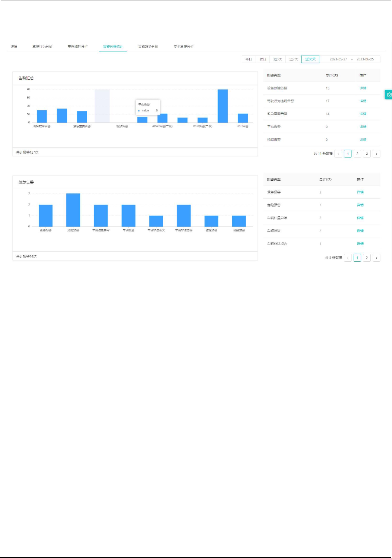Open the start date 2023-05-27 picker
This screenshot has width=392, height=558.
(338, 59)
